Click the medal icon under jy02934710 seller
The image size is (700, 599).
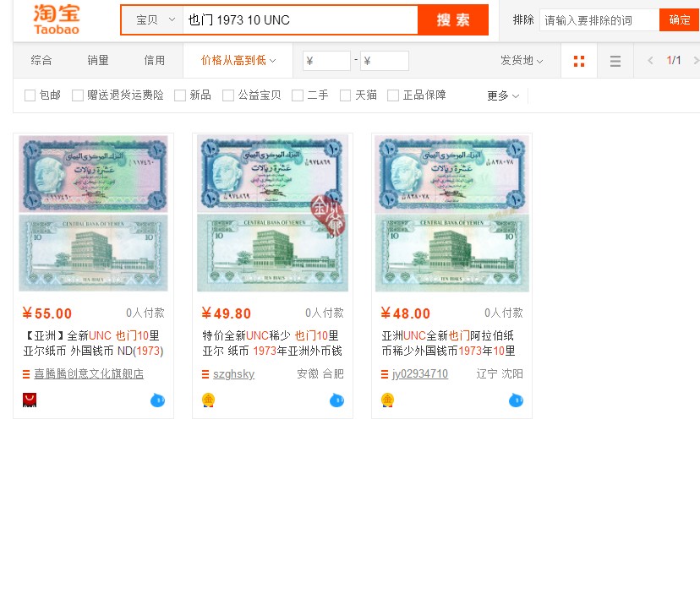click(x=387, y=400)
